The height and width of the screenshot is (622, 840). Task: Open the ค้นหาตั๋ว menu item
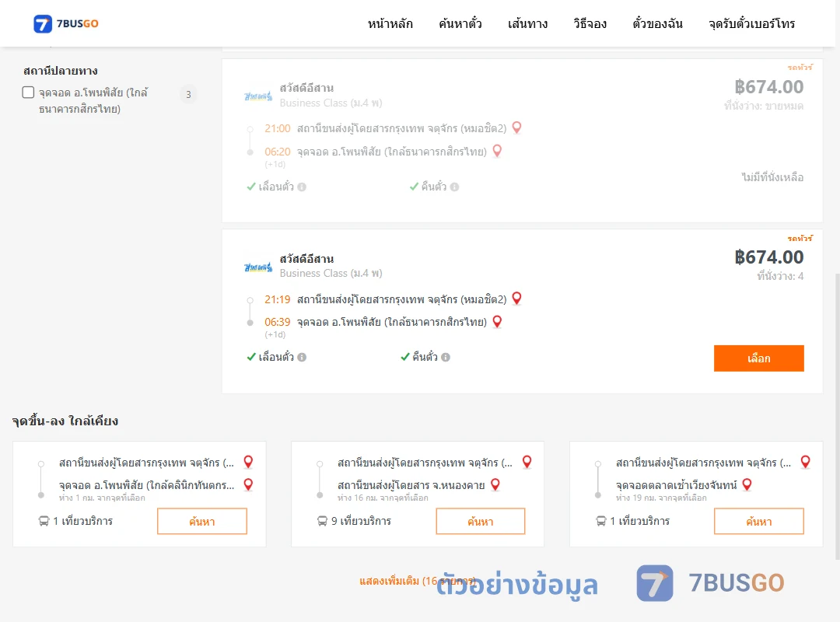(x=460, y=23)
